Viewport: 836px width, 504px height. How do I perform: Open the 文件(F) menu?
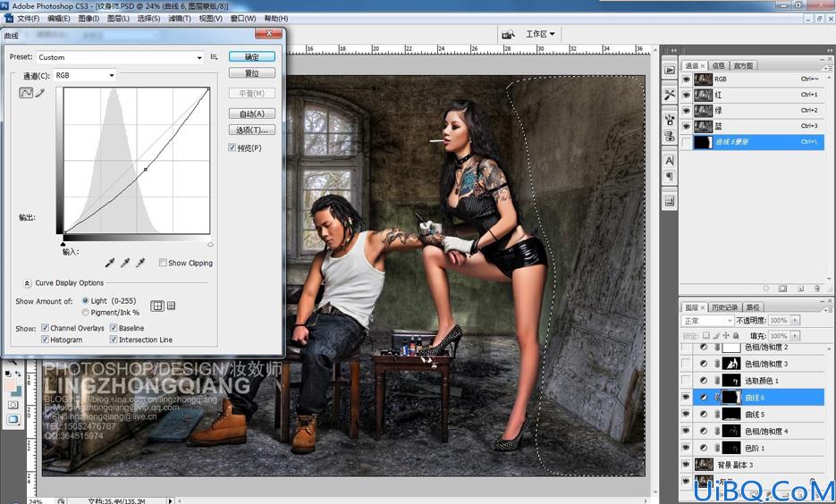click(29, 18)
